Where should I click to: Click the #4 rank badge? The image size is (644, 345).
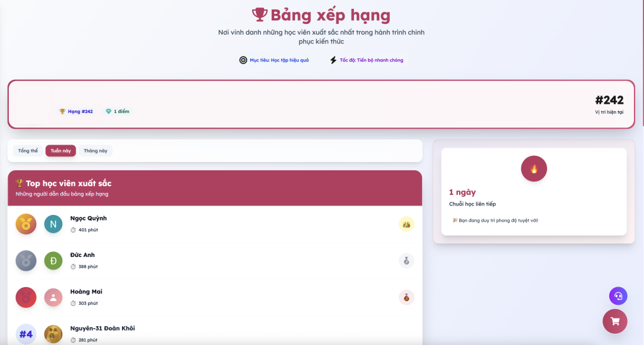(26, 334)
